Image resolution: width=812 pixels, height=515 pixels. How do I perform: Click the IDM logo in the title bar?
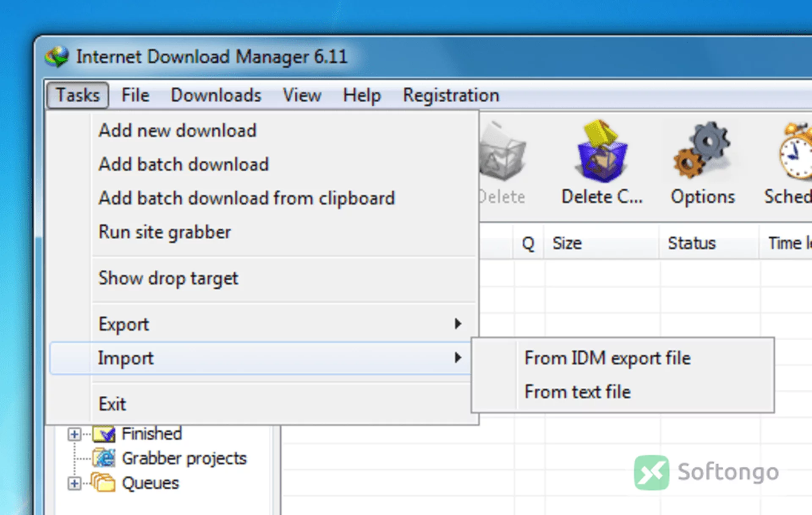click(x=57, y=57)
